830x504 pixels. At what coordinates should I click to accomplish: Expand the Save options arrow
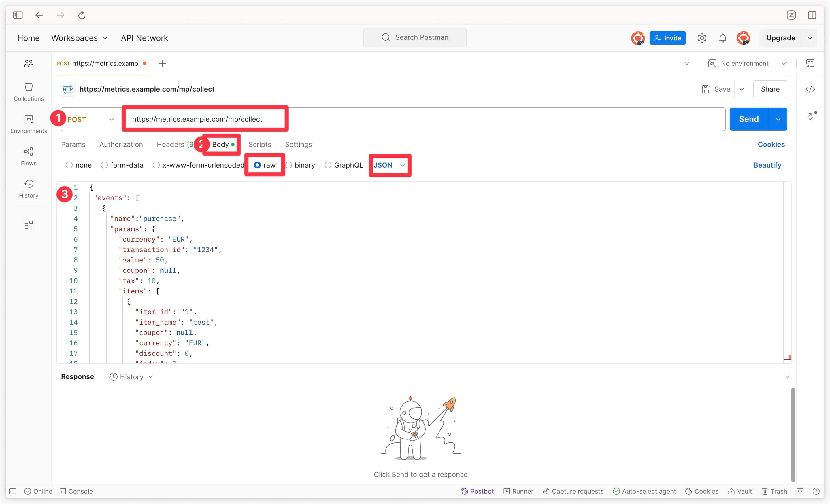742,89
